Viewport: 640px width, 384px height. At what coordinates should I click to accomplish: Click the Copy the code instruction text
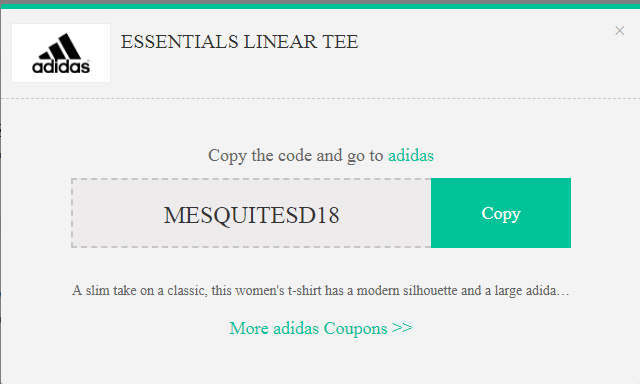tap(296, 155)
